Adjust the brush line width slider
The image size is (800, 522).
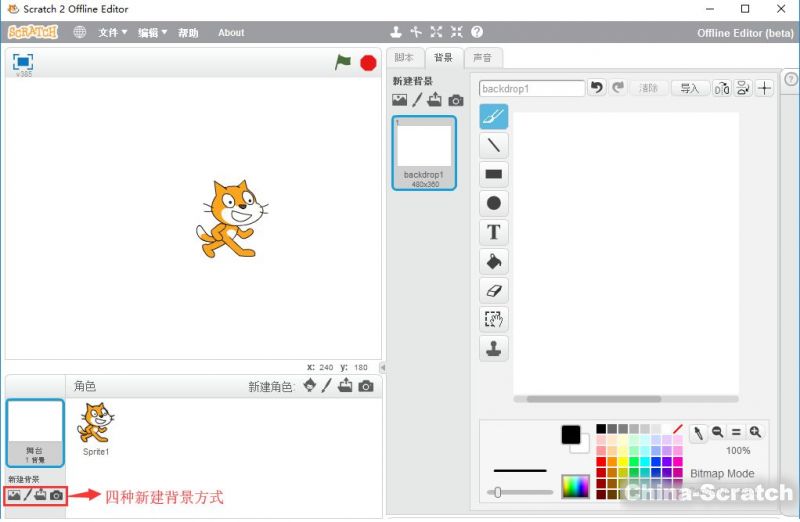[495, 492]
